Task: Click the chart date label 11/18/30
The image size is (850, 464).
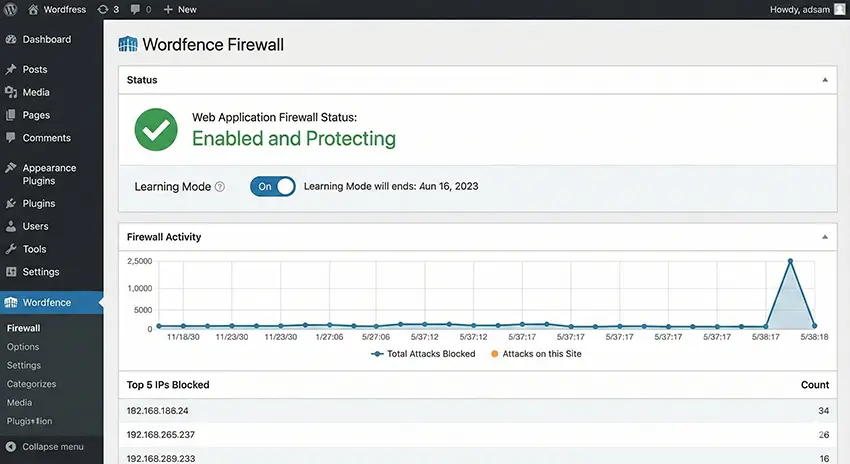Action: 183,337
